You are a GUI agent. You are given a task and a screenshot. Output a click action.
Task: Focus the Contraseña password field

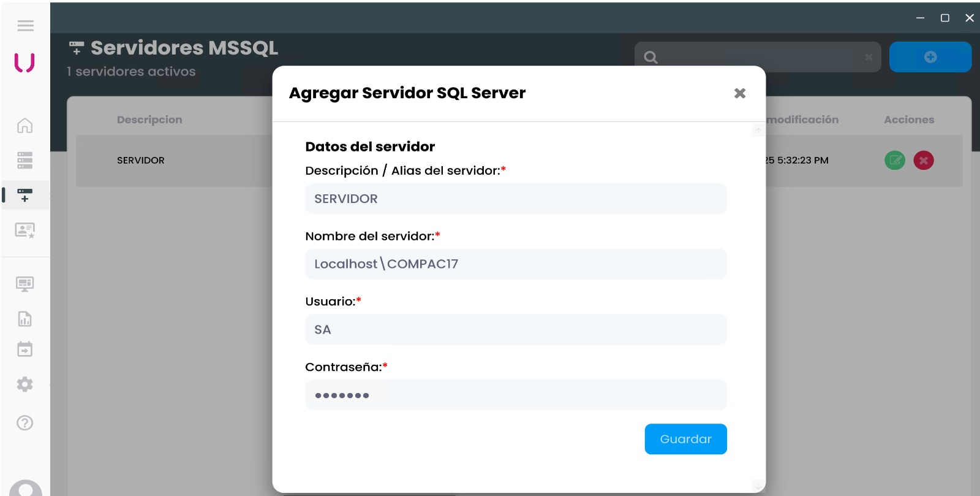pyautogui.click(x=516, y=395)
